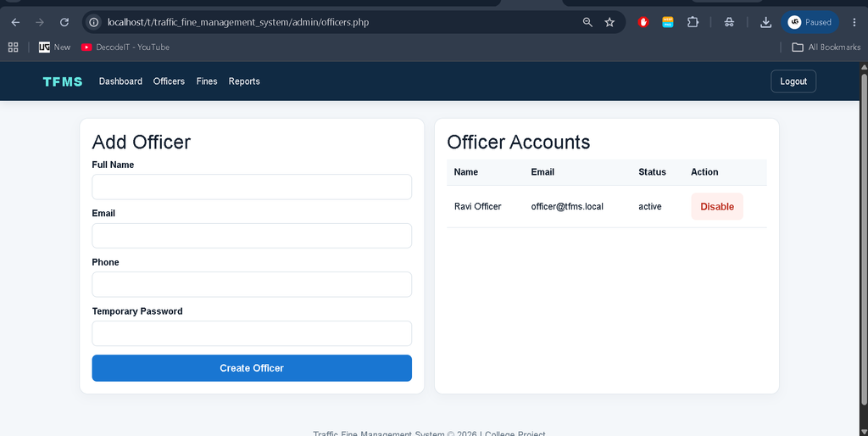This screenshot has width=868, height=436.
Task: Click the Add Officer heading
Action: click(142, 143)
